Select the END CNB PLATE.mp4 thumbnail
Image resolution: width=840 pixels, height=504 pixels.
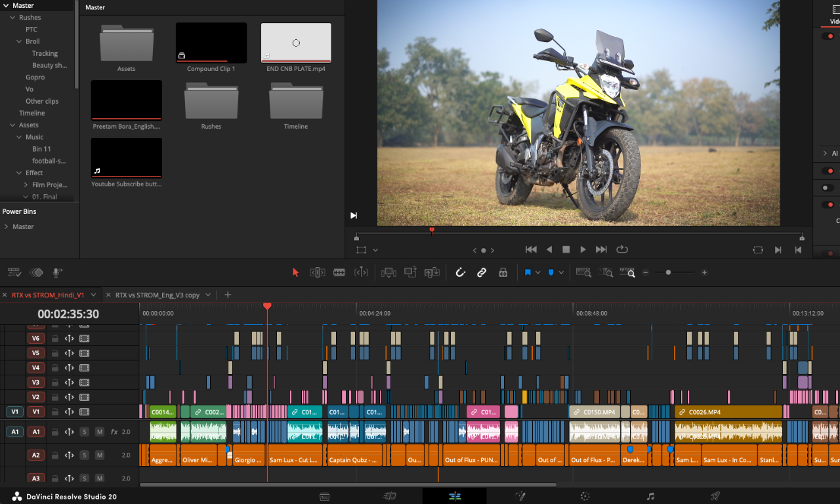[x=296, y=43]
